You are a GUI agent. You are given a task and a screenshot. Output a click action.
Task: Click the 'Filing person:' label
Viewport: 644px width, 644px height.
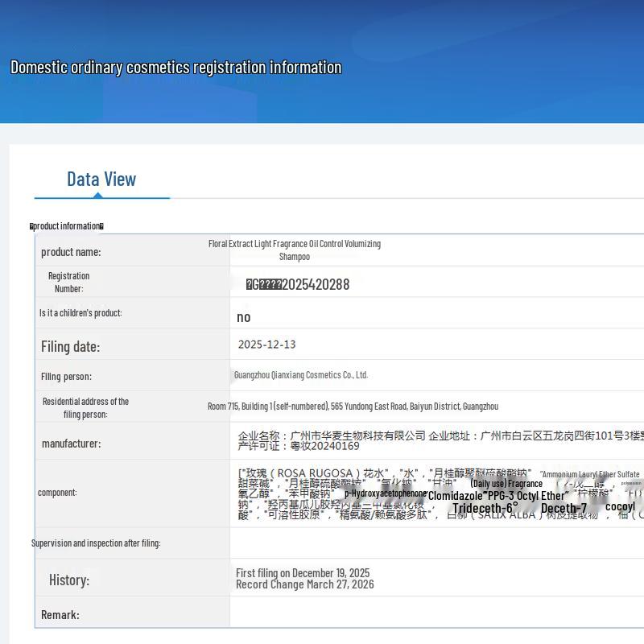pyautogui.click(x=66, y=377)
